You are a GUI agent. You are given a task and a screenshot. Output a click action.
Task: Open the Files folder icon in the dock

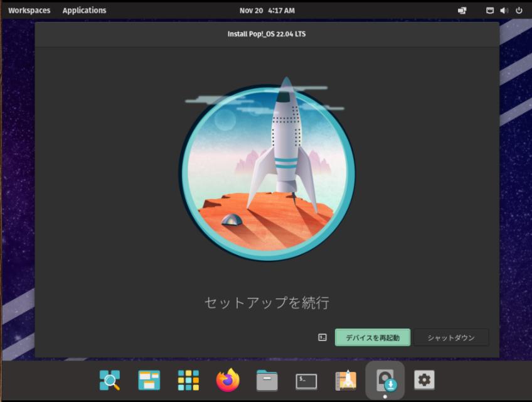tap(267, 381)
